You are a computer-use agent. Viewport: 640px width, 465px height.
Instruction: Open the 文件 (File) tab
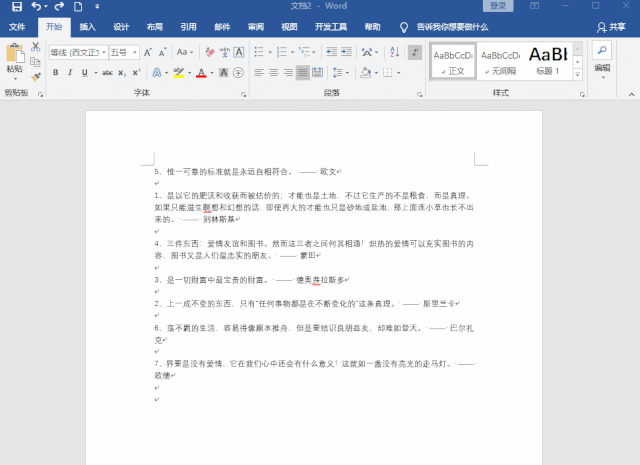pyautogui.click(x=17, y=27)
